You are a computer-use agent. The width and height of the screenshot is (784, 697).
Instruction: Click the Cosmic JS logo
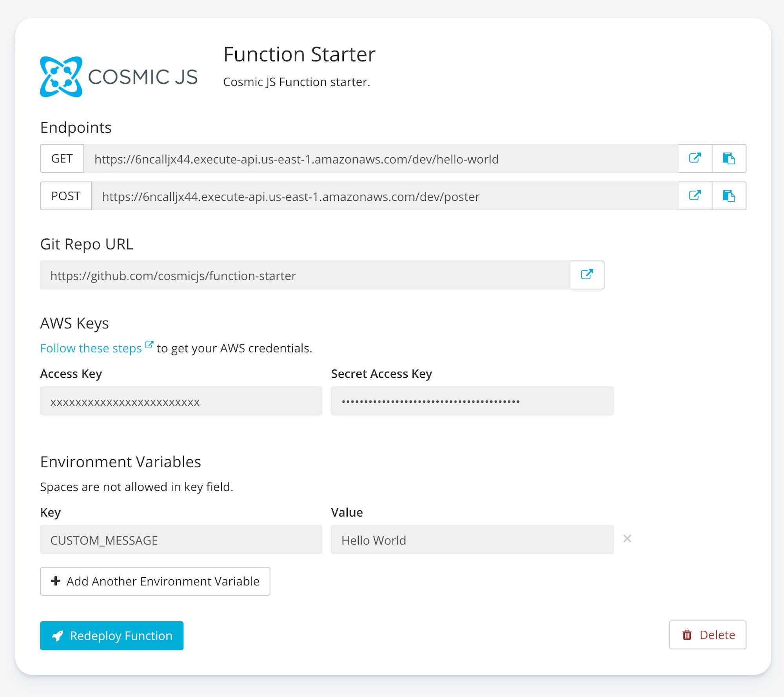click(x=119, y=76)
